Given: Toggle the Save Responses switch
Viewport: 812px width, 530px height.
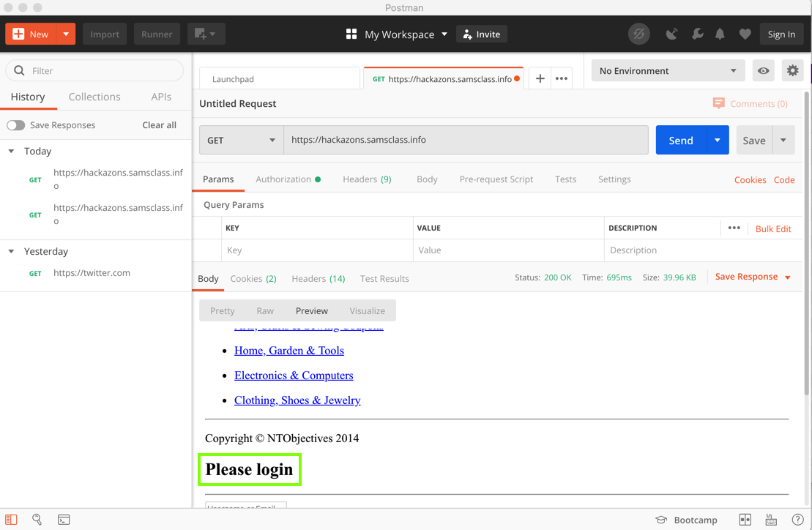Looking at the screenshot, I should coord(16,125).
